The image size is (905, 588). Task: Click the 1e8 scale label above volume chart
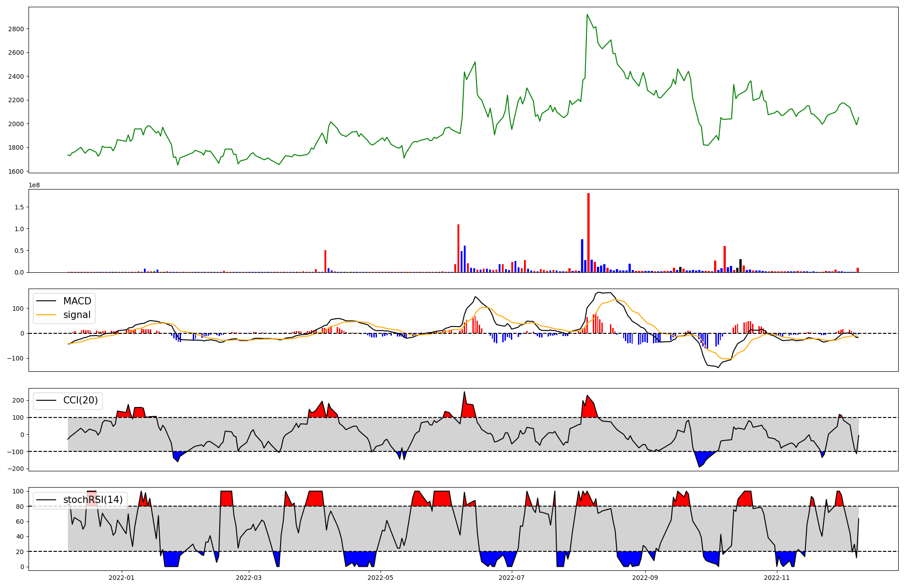[34, 185]
